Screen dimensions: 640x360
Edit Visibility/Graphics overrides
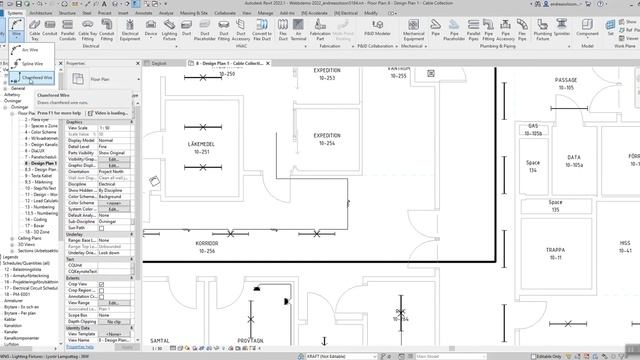coord(114,159)
